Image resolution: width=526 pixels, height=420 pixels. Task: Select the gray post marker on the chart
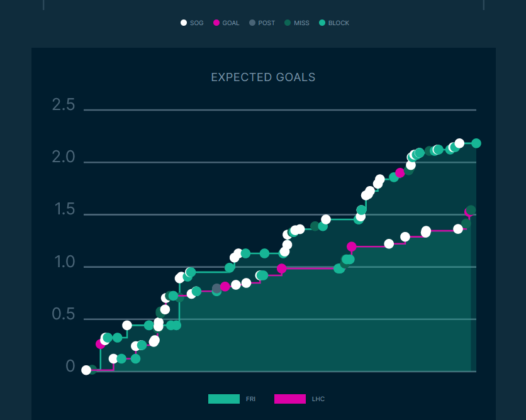(x=217, y=288)
